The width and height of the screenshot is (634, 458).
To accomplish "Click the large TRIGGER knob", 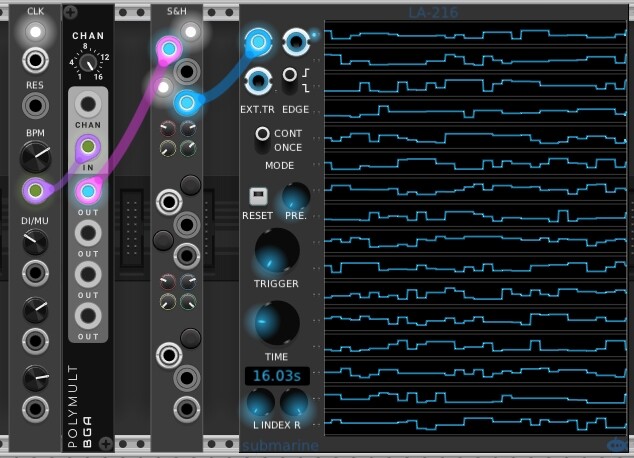I will pos(276,249).
